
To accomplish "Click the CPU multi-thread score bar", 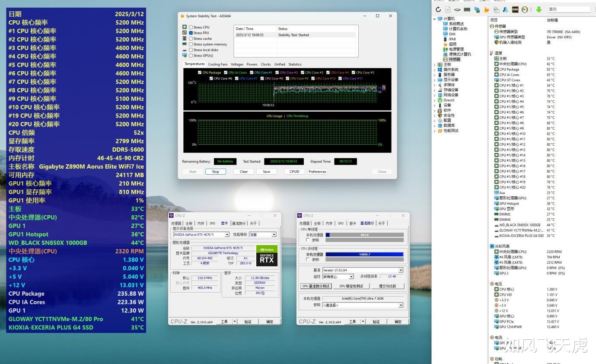I will click(x=364, y=255).
